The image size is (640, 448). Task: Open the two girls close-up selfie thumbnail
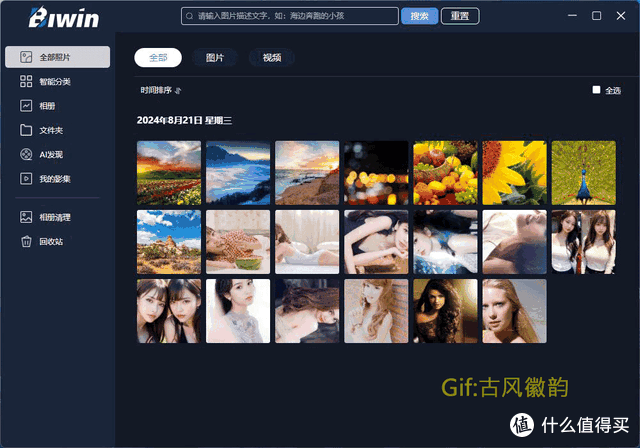pos(169,311)
